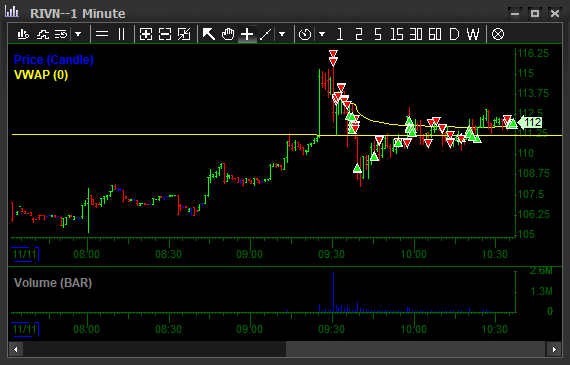This screenshot has height=365, width=570.
Task: Click the 11/11 date marker on volume axis
Action: 25,329
